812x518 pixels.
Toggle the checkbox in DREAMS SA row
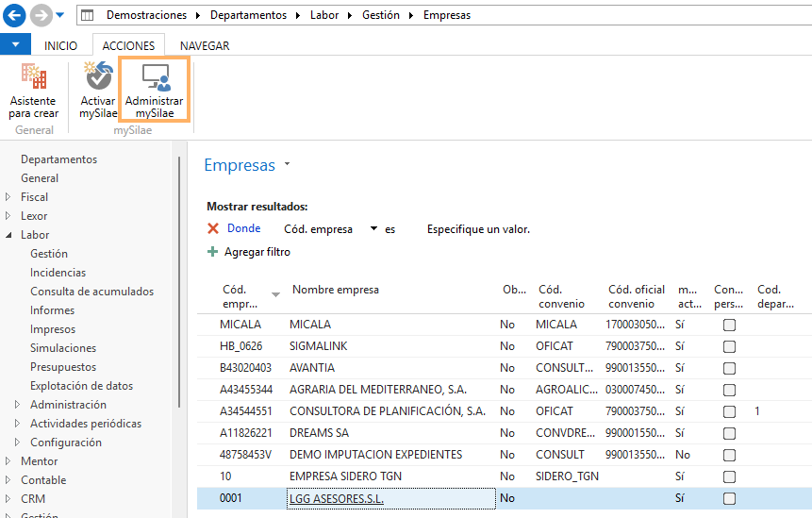[x=729, y=433]
